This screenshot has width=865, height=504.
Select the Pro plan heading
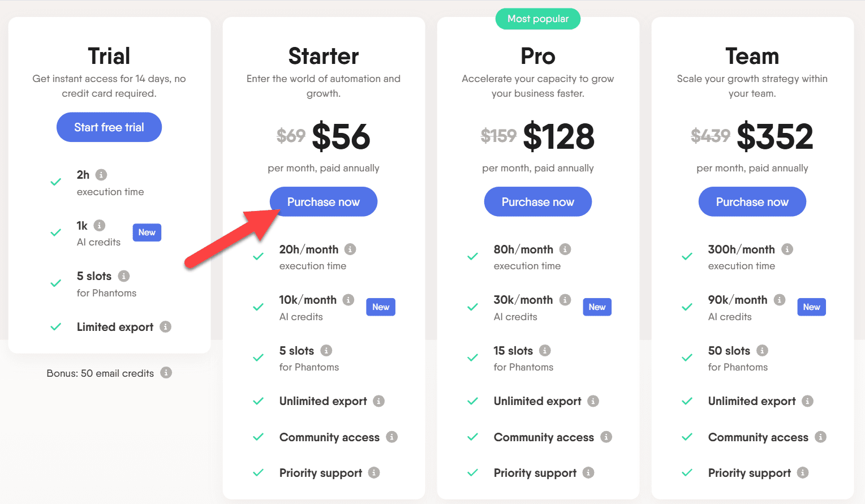point(537,56)
